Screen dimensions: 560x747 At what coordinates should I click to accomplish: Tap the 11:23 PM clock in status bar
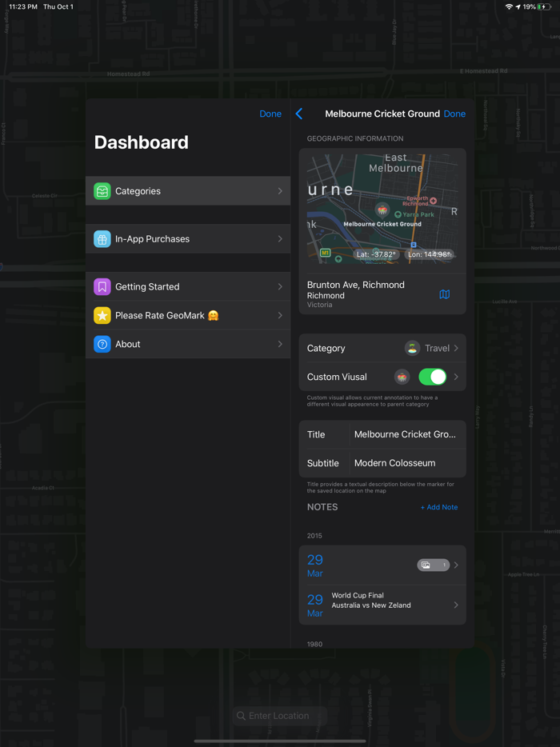tap(23, 6)
